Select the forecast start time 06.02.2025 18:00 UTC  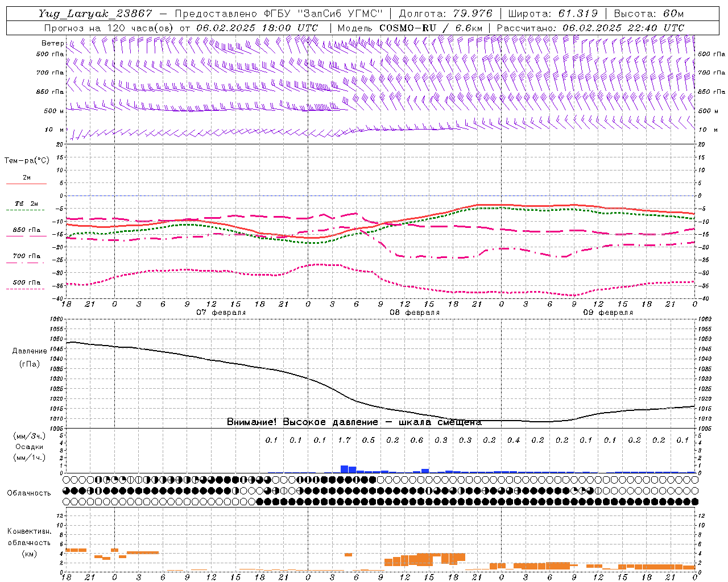click(257, 28)
